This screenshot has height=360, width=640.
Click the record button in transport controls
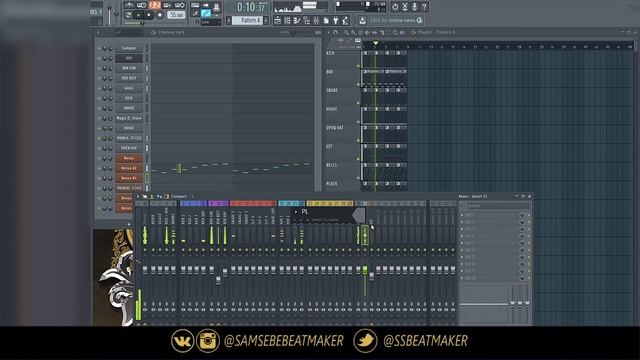(160, 15)
